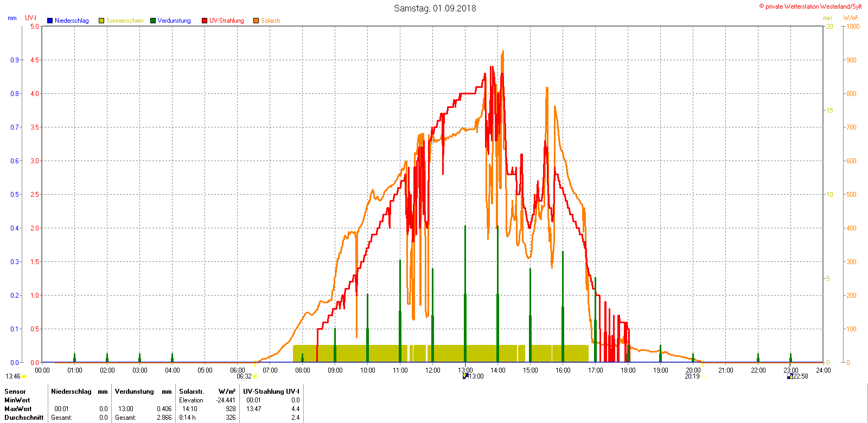Image resolution: width=868 pixels, height=423 pixels.
Task: Click the Niederschlag column header in the table
Action: click(71, 392)
